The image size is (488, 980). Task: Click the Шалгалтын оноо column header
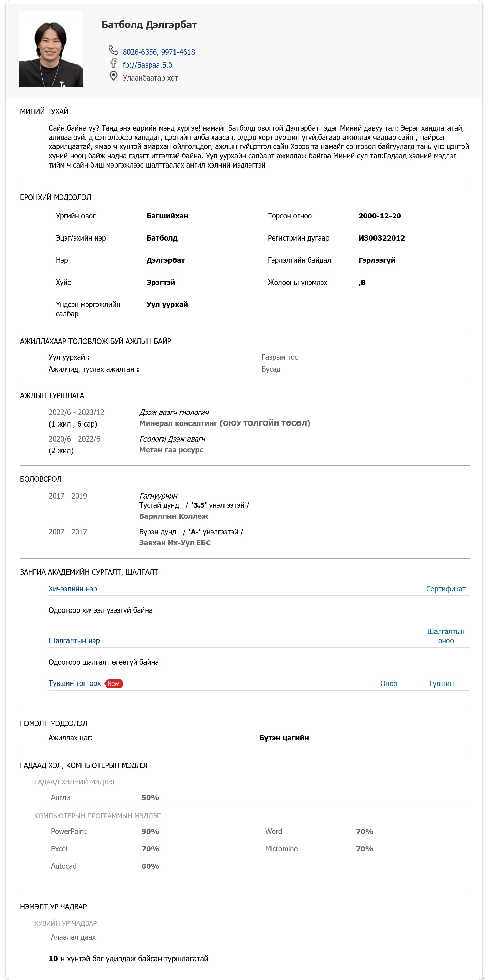tap(445, 636)
